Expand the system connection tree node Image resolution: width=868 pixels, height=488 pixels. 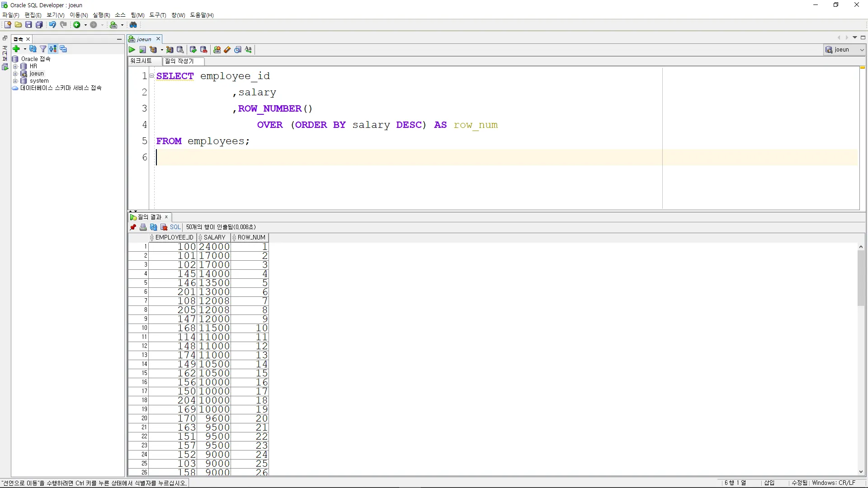tap(15, 81)
